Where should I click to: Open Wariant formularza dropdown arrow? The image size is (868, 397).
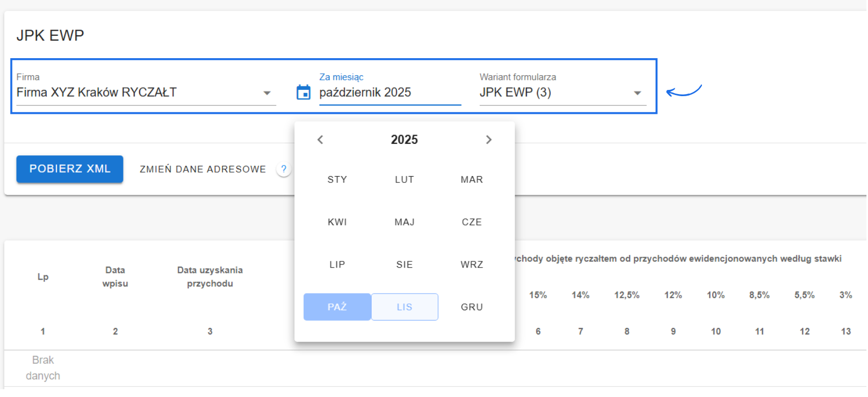pyautogui.click(x=638, y=93)
